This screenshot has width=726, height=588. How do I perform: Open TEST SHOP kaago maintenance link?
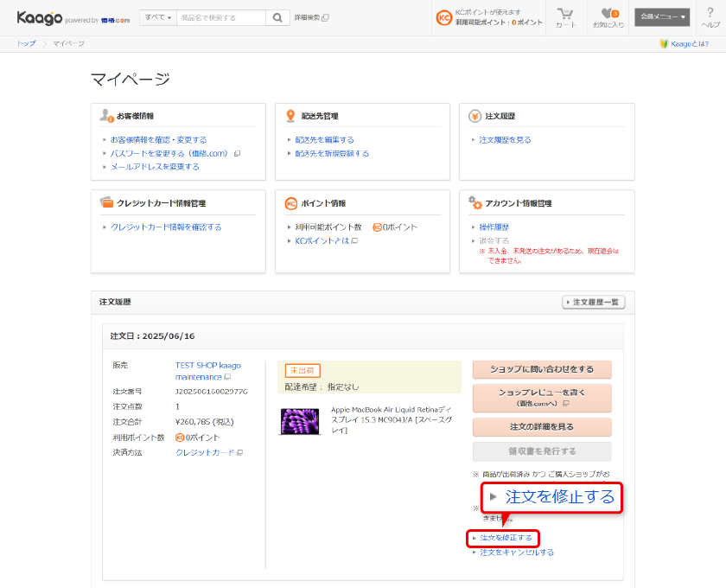(208, 371)
